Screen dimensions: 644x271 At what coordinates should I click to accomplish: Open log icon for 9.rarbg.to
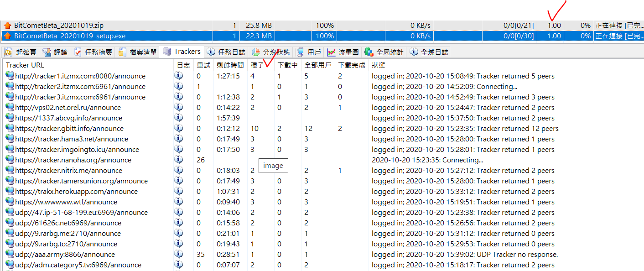coord(179,244)
